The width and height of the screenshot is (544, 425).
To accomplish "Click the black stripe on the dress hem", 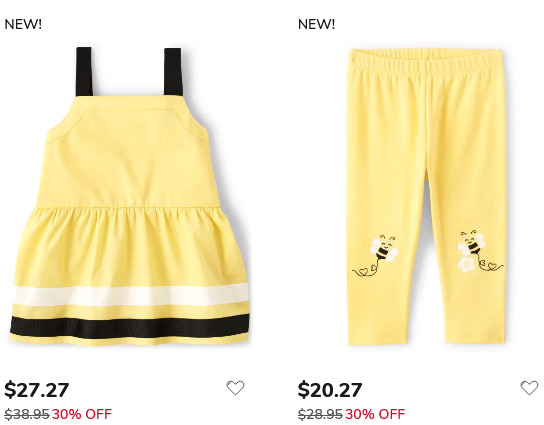I will point(130,326).
